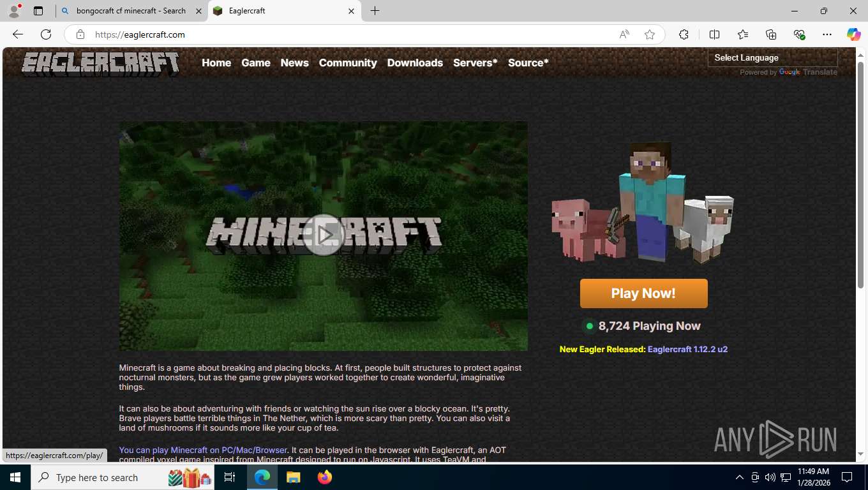This screenshot has height=490, width=868.
Task: Open Task View on taskbar
Action: click(230, 477)
